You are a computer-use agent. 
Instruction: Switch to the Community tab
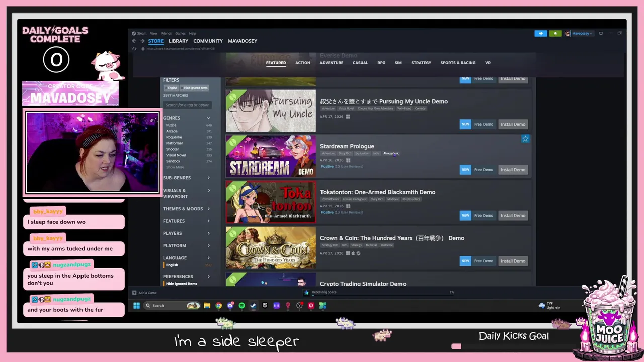click(208, 41)
